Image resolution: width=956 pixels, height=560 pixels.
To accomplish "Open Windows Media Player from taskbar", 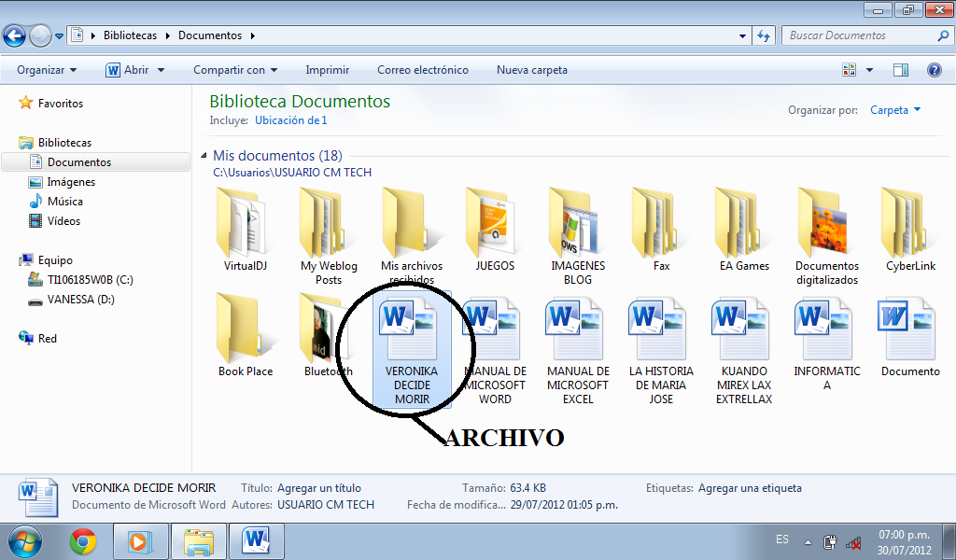I will [140, 540].
